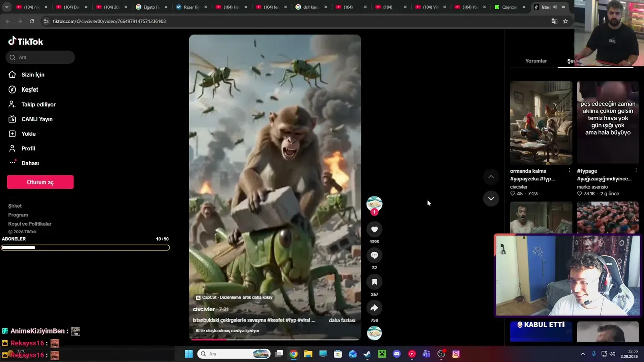
Task: Like the video with the heart icon
Action: tap(374, 229)
